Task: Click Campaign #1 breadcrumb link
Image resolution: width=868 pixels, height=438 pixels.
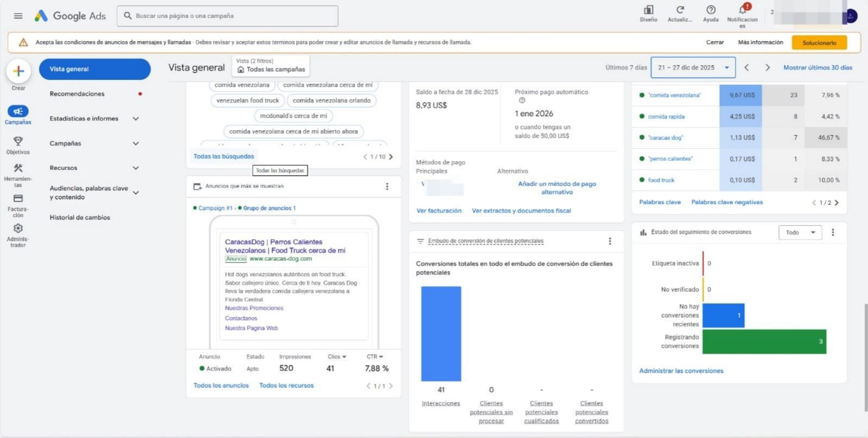Action: (215, 208)
